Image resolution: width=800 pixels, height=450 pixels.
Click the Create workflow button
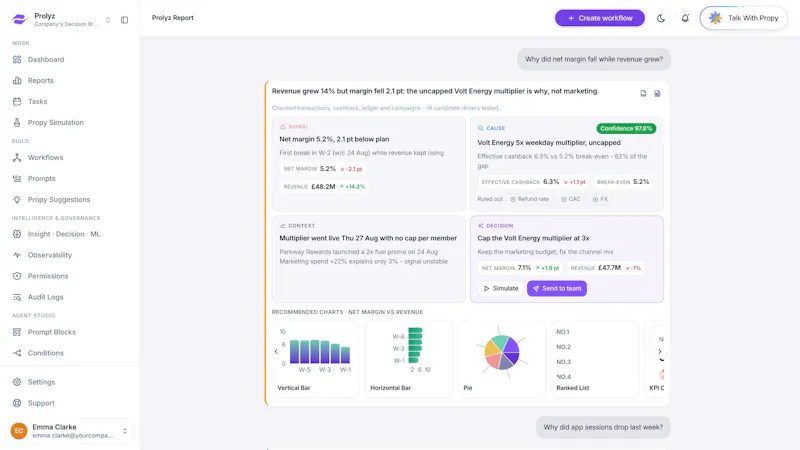[599, 18]
